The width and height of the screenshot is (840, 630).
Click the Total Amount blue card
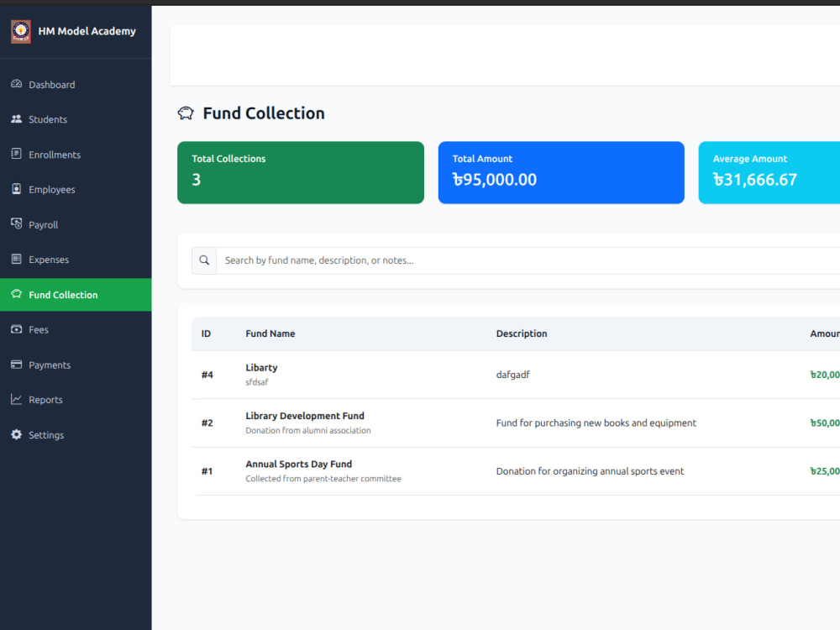pos(561,172)
